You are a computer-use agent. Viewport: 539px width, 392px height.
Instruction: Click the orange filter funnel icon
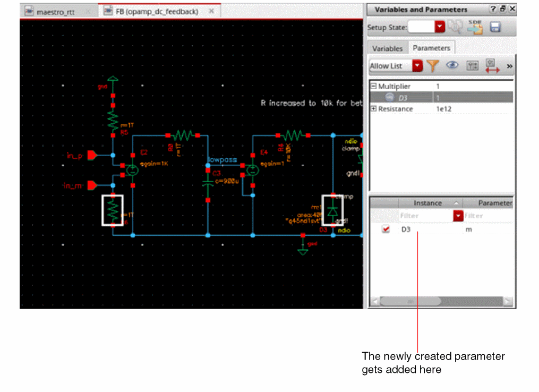(433, 66)
